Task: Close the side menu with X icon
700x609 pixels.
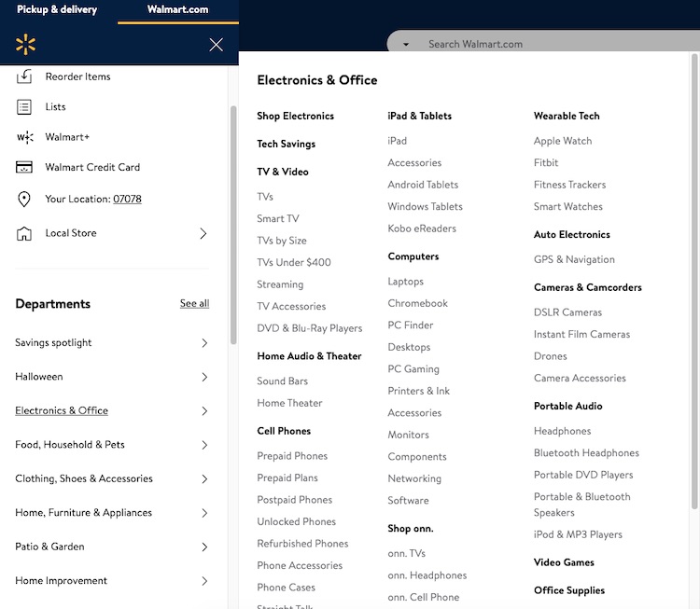Action: [x=216, y=45]
